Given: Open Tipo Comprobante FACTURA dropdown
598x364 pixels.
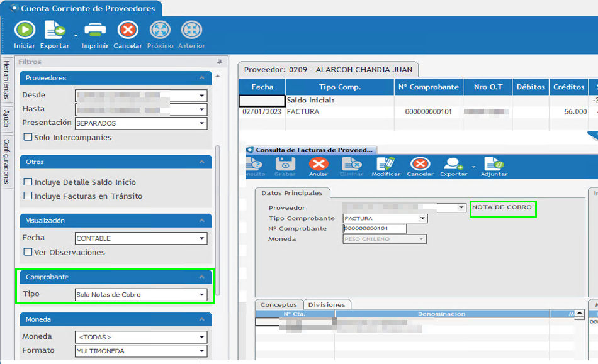Looking at the screenshot, I should tap(422, 219).
